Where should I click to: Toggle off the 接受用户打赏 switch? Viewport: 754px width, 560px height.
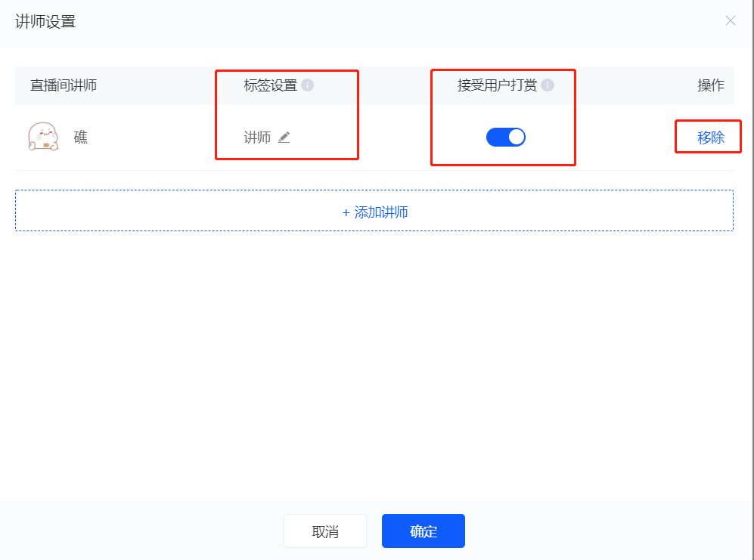[505, 137]
